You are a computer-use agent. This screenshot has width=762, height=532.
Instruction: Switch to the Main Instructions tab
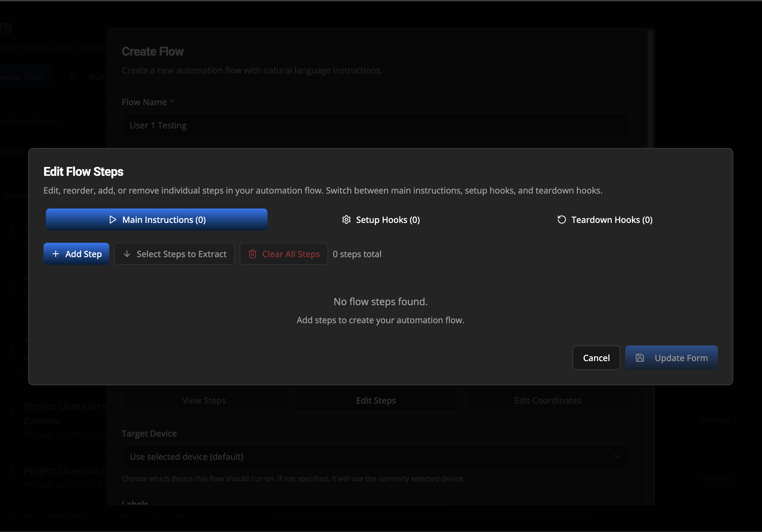[x=156, y=220]
